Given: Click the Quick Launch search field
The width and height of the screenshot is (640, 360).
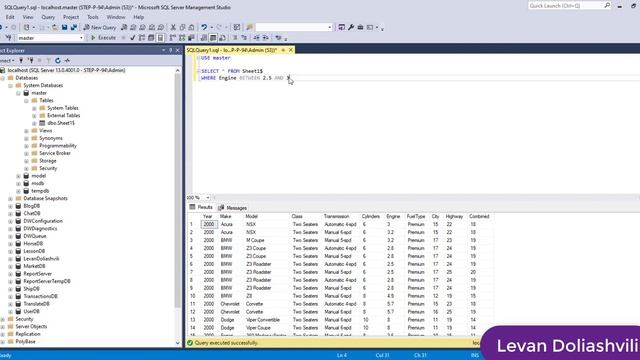Looking at the screenshot, I should (x=565, y=6).
